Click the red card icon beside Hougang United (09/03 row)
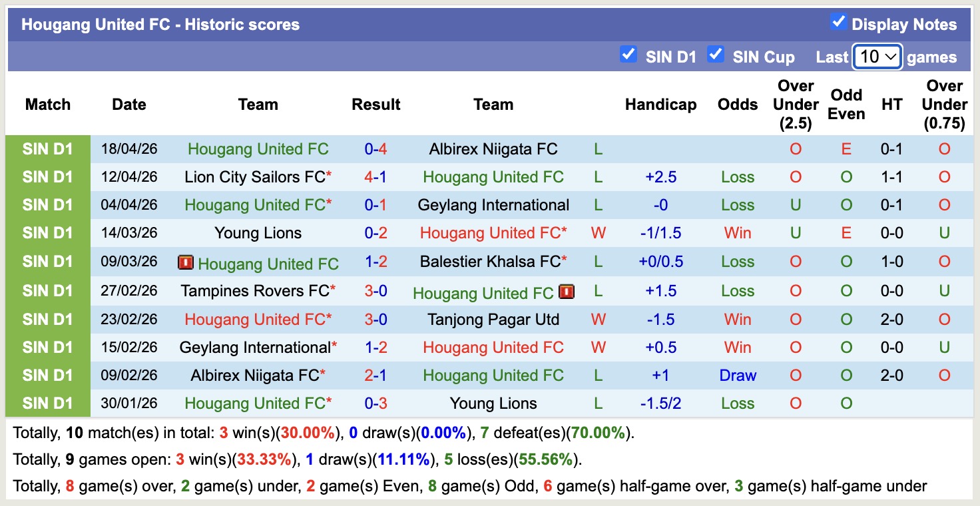Screen dimensions: 980x506 pos(185,262)
